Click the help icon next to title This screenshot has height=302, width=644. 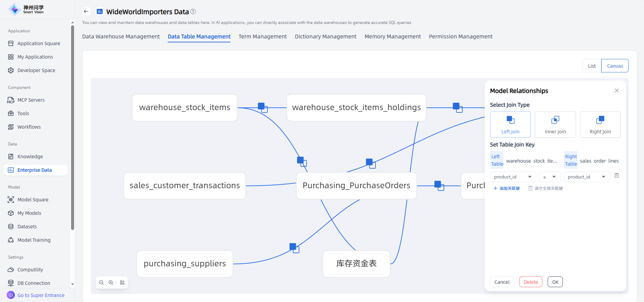click(x=193, y=11)
